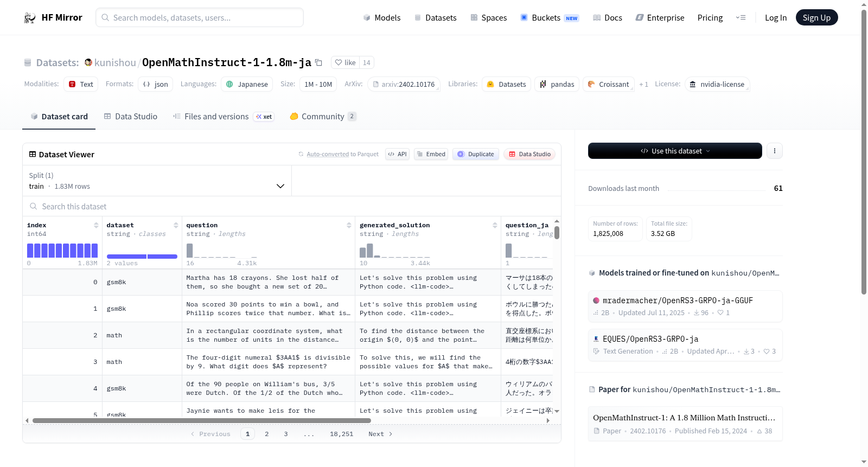Go to the Next page of rows

pos(380,434)
